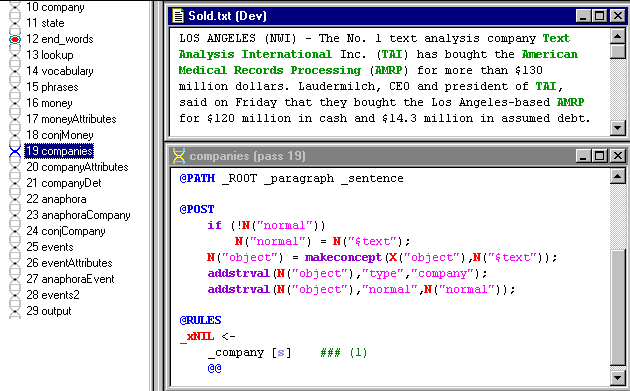Select the 28 events2 pass
Image resolution: width=630 pixels, height=391 pixels.
53,295
